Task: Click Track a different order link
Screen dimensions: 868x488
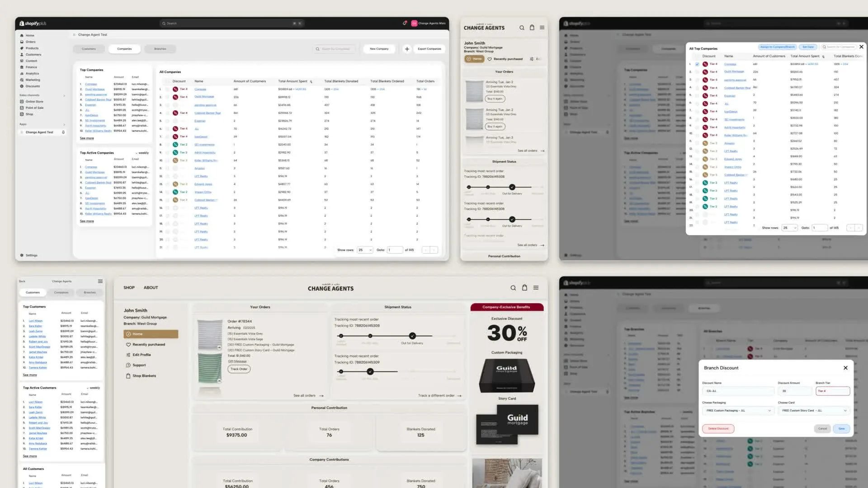Action: pos(439,396)
